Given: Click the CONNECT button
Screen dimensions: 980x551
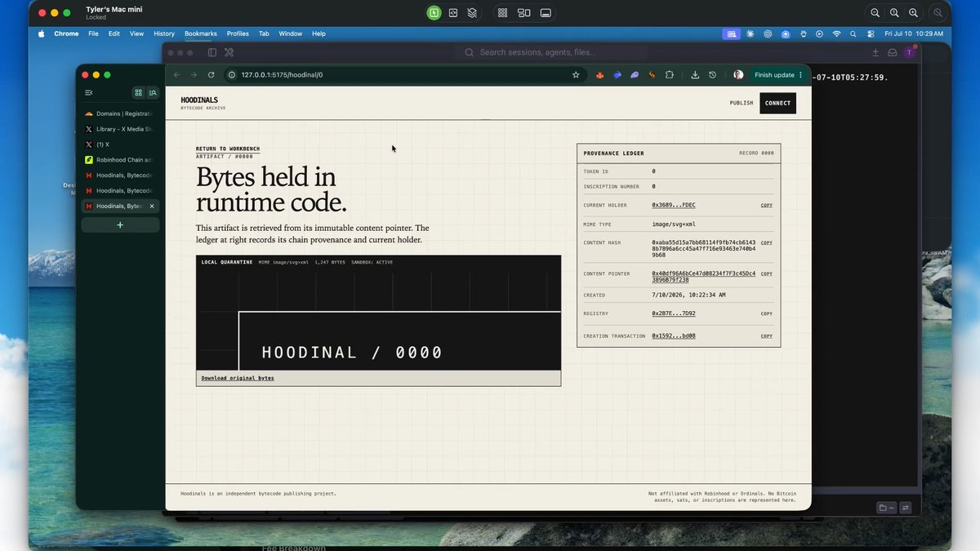Looking at the screenshot, I should tap(777, 103).
